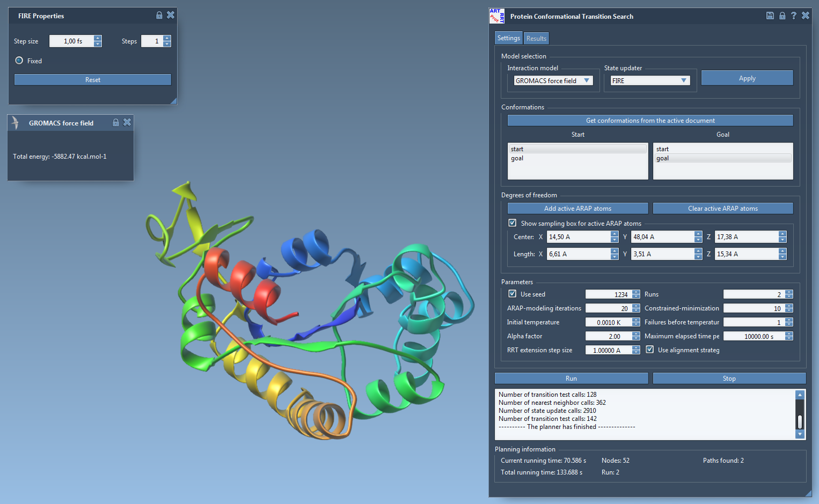Toggle the Use alignment strategy checkbox
Viewport: 819px width, 504px height.
coord(650,350)
